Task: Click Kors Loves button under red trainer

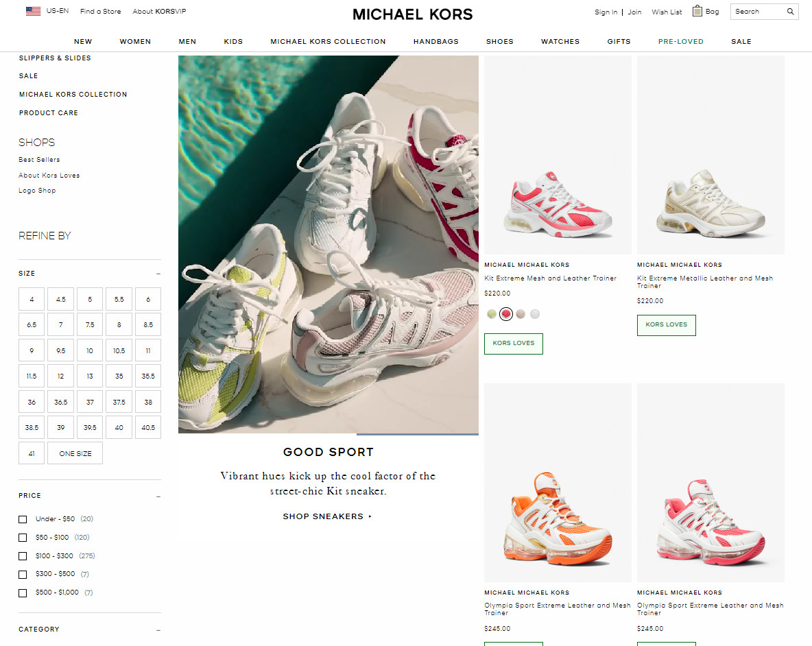Action: pyautogui.click(x=513, y=344)
